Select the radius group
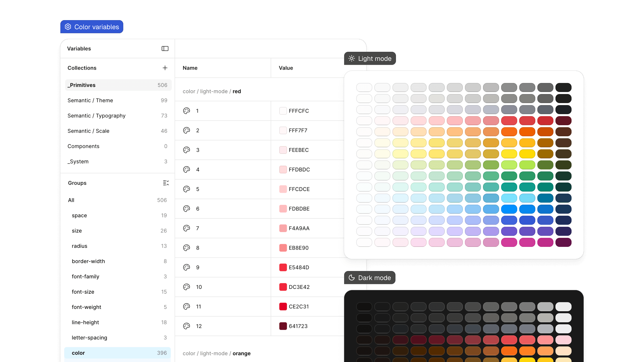Image resolution: width=644 pixels, height=362 pixels. pos(117,246)
